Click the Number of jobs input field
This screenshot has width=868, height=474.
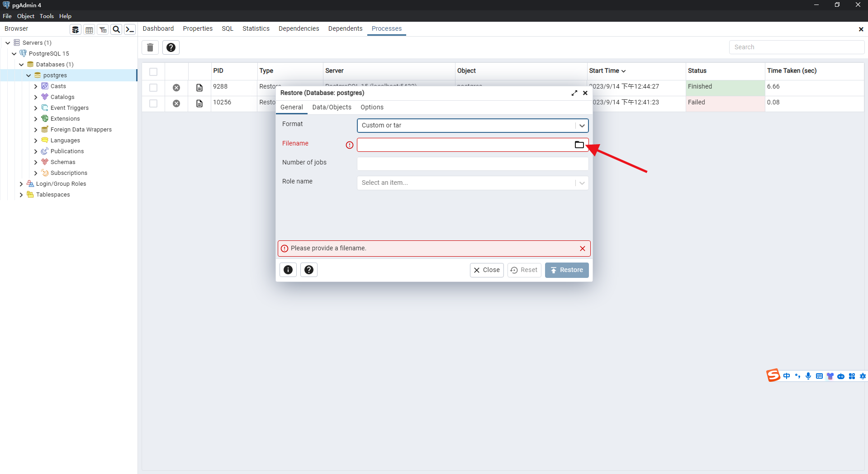[472, 164]
